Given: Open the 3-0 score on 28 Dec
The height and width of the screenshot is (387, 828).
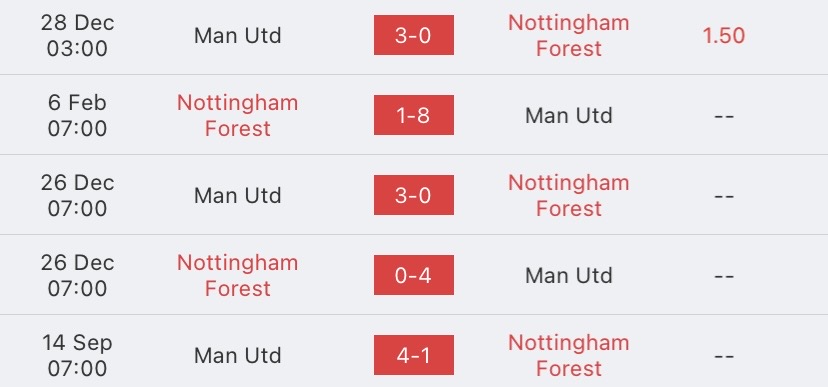Looking at the screenshot, I should [x=413, y=35].
